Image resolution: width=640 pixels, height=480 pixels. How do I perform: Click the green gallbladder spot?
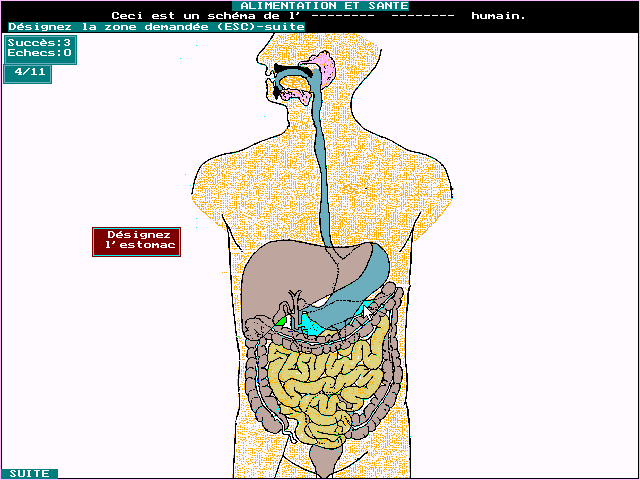281,321
